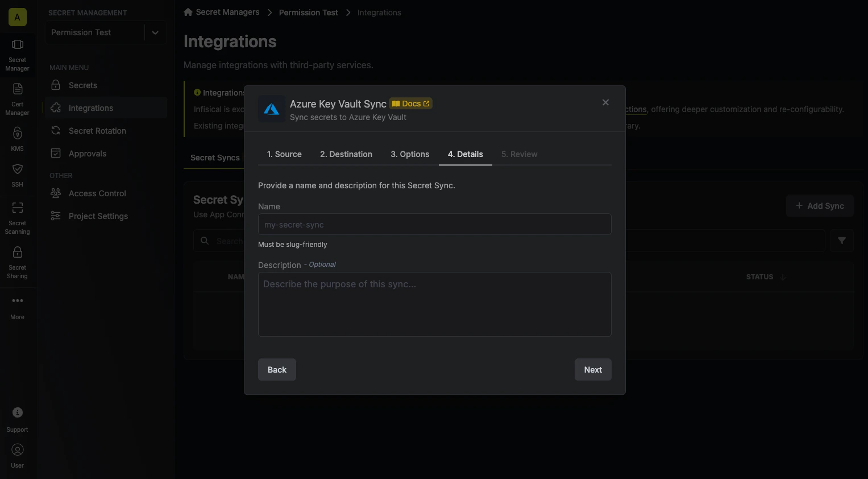The height and width of the screenshot is (479, 868).
Task: Open Cert Manager in the left rail
Action: (x=17, y=100)
